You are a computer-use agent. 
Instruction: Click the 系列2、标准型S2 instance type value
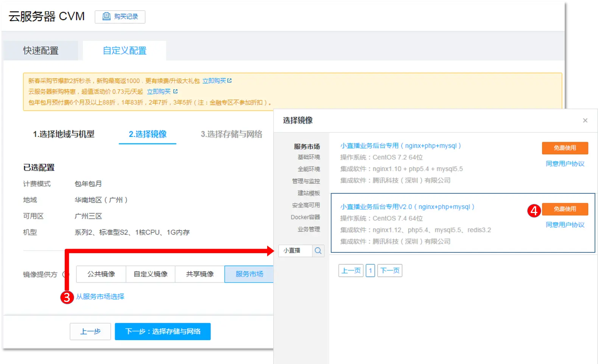[x=132, y=232]
